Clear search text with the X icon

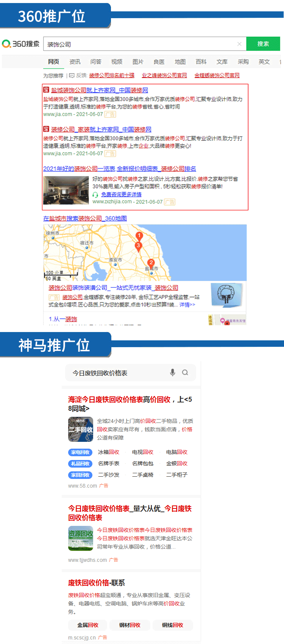(239, 44)
